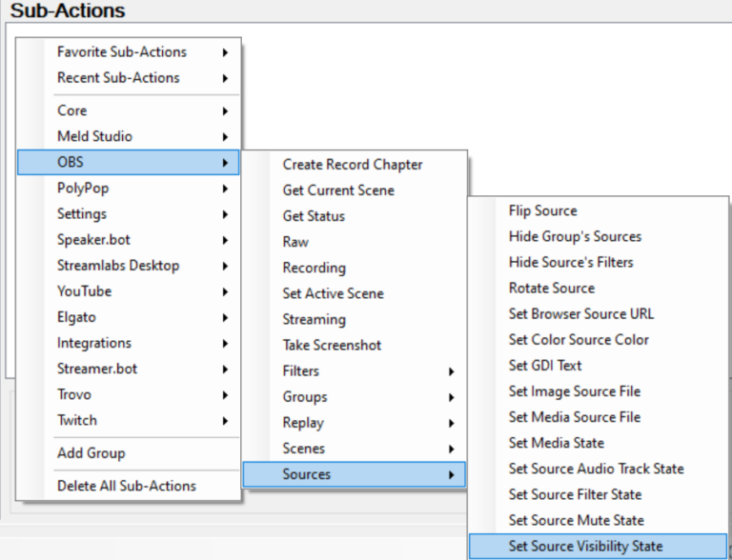Click Take Screenshot menu item
This screenshot has height=560, width=732.
pyautogui.click(x=332, y=345)
